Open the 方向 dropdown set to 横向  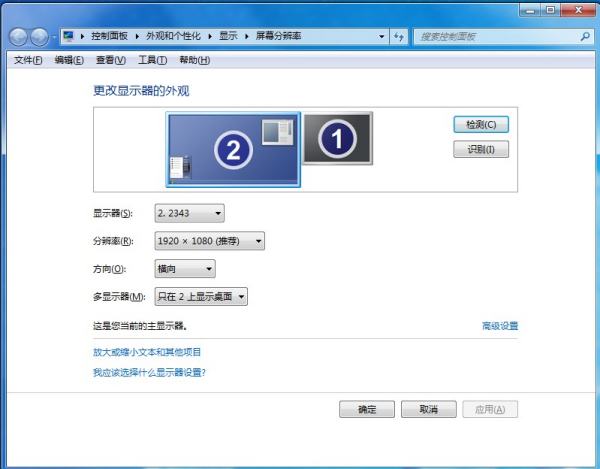[x=185, y=269]
